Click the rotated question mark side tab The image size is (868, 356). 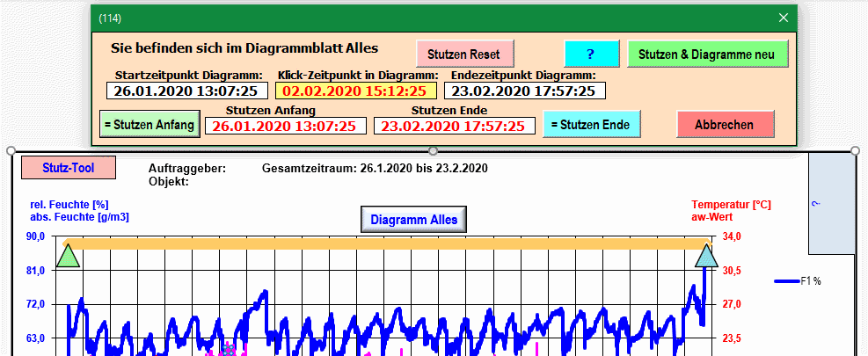(830, 203)
